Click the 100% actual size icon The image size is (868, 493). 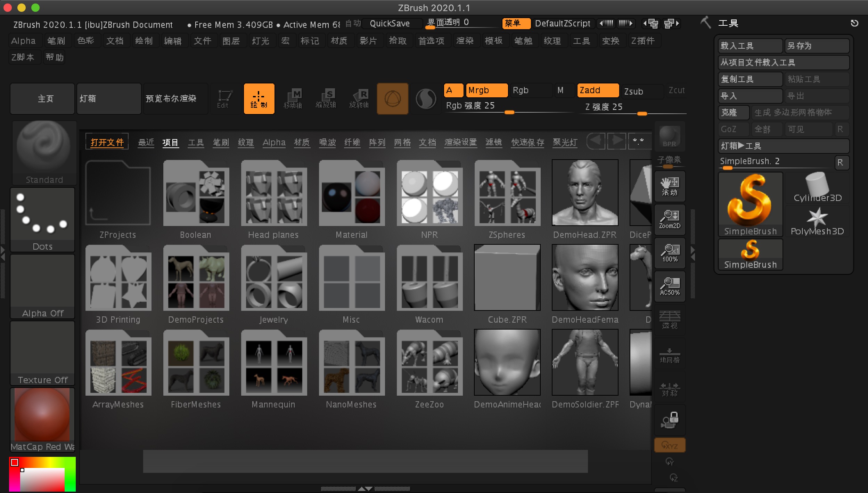click(x=670, y=253)
